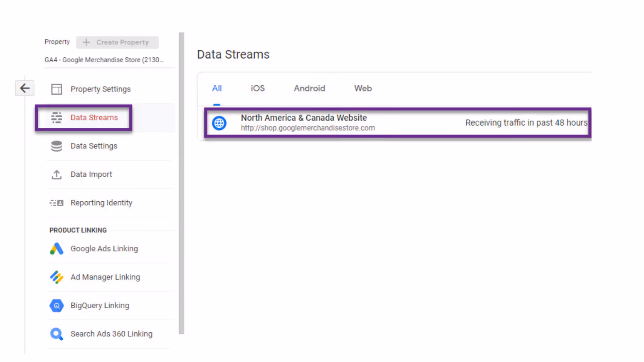Open Google Ads Linking
The image size is (644, 362).
click(104, 249)
